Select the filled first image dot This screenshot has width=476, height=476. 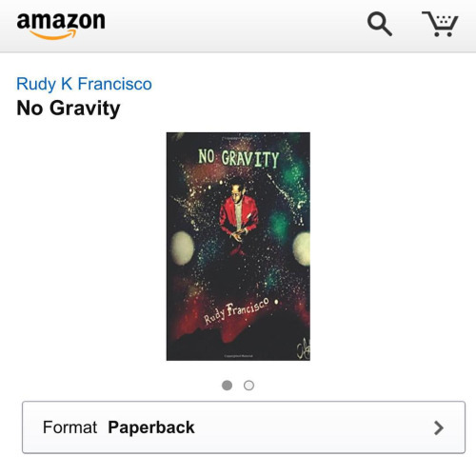coord(227,386)
